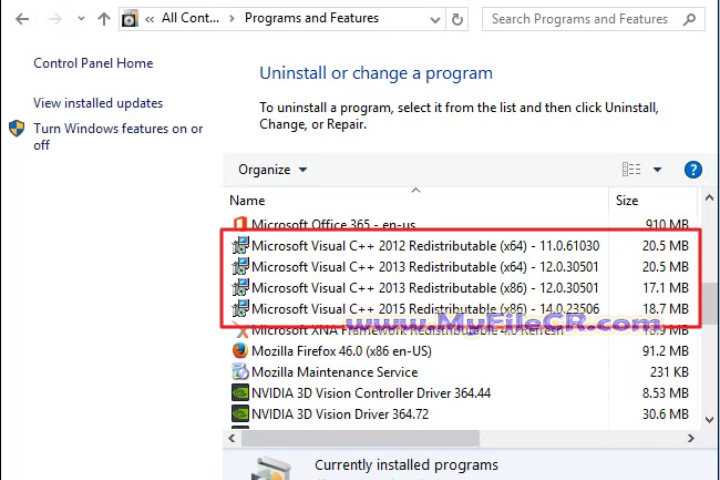Click icon of Visual C++ 2012 (x64) entry
The width and height of the screenshot is (720, 480).
coord(240,245)
